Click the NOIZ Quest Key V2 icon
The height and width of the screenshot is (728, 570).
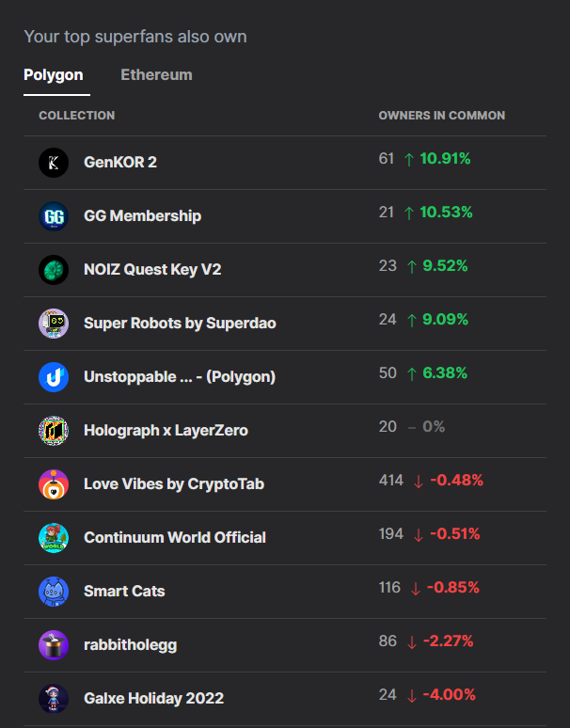[x=54, y=270]
